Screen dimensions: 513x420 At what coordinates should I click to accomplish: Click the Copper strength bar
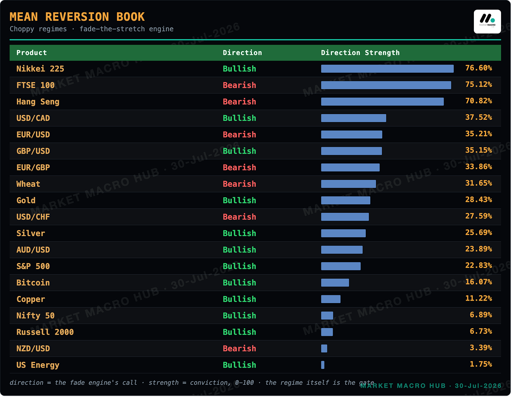(331, 299)
